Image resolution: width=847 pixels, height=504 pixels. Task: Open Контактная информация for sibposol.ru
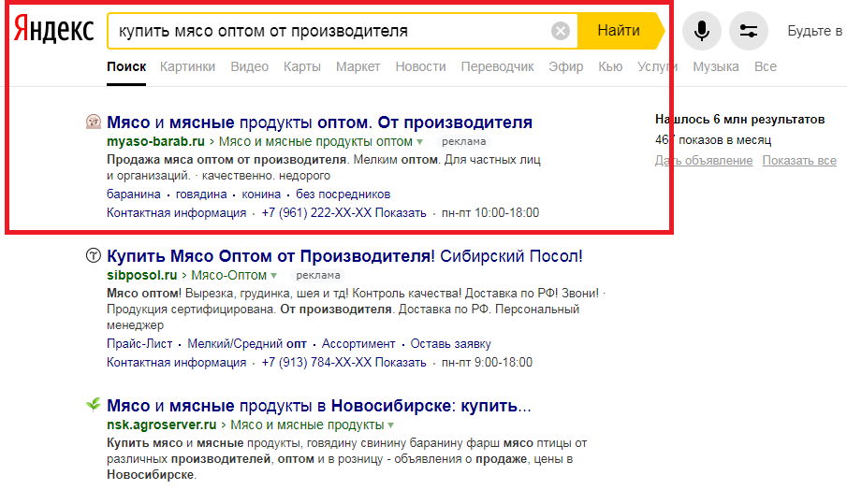[176, 363]
